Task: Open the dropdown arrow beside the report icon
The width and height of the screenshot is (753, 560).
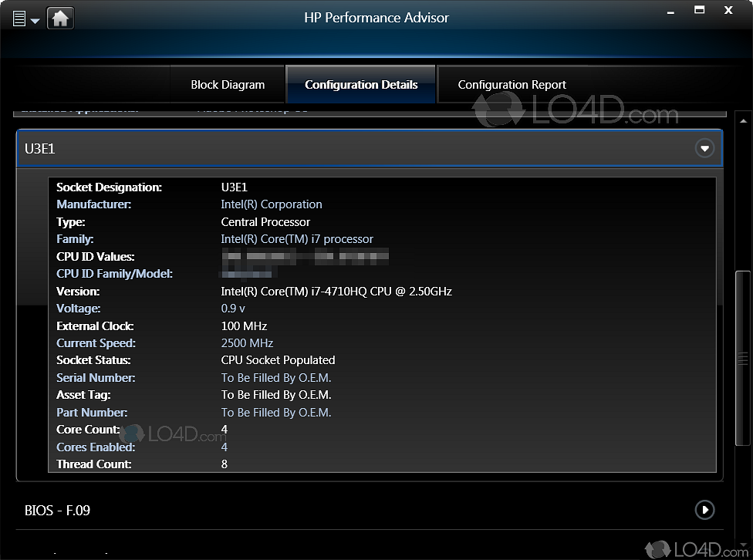Action: click(34, 20)
